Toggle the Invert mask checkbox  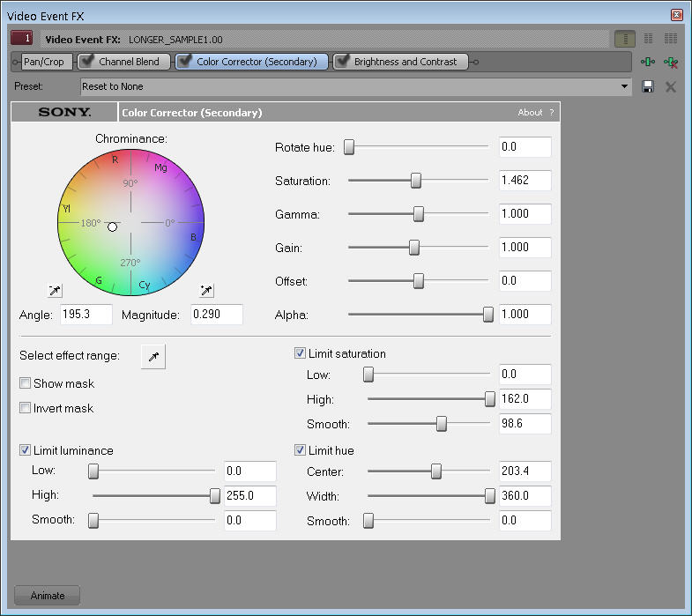click(x=26, y=408)
